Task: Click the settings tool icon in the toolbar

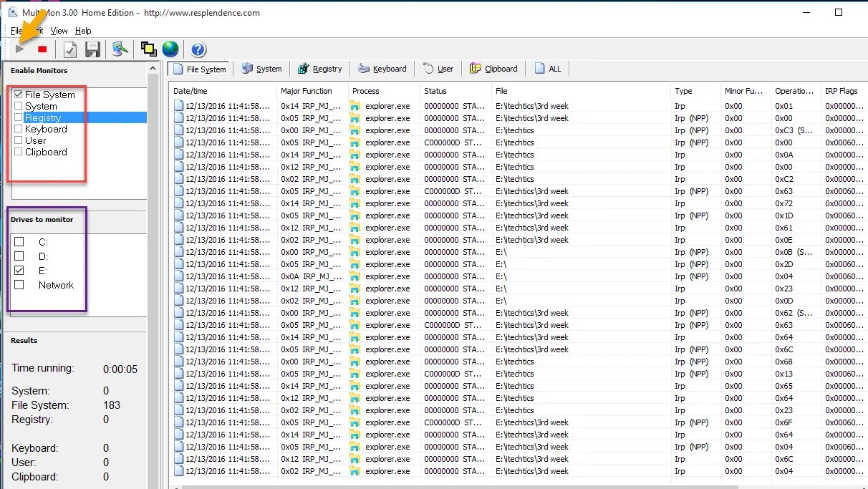Action: click(119, 49)
